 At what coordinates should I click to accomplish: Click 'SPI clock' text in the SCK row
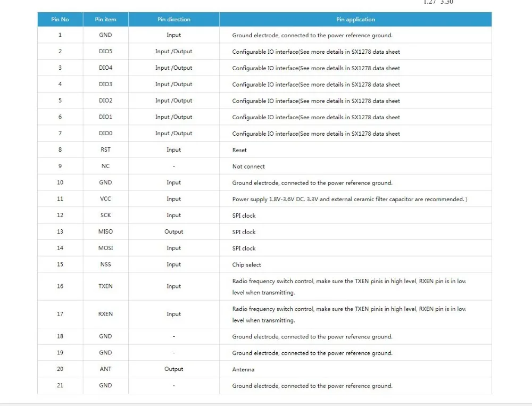pyautogui.click(x=244, y=216)
